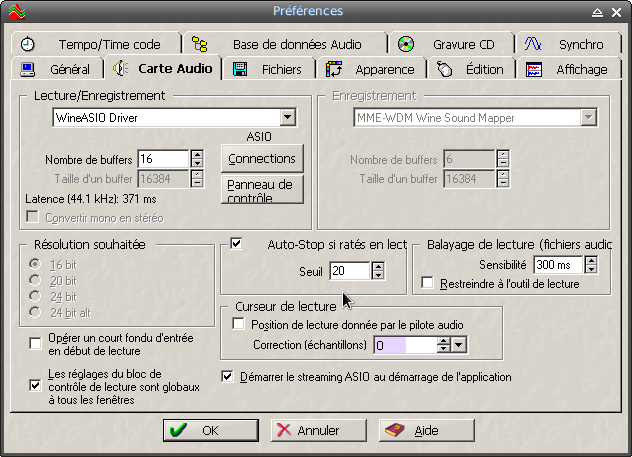Click the Base de données Audio tab icon

coord(200,44)
